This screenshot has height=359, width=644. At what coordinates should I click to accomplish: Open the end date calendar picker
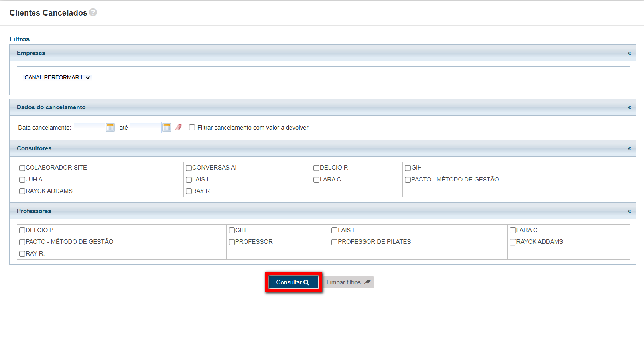pyautogui.click(x=167, y=127)
